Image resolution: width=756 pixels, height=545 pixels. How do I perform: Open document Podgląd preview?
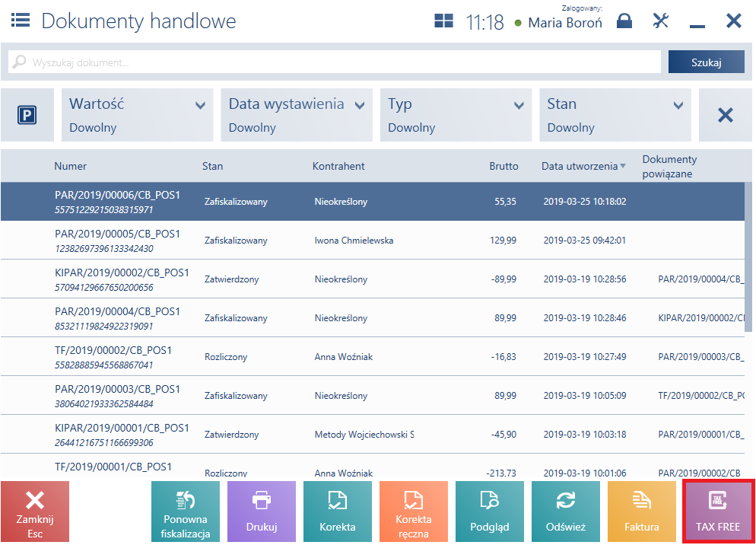489,512
